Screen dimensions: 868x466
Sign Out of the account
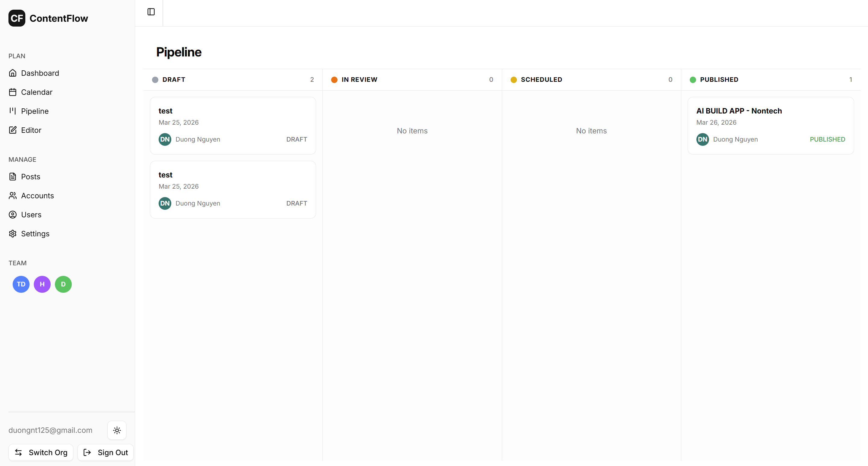pos(105,452)
